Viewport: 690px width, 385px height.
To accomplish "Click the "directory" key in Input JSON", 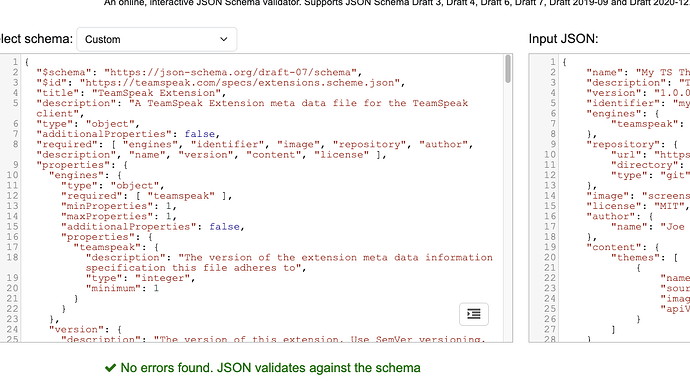I will tap(645, 165).
